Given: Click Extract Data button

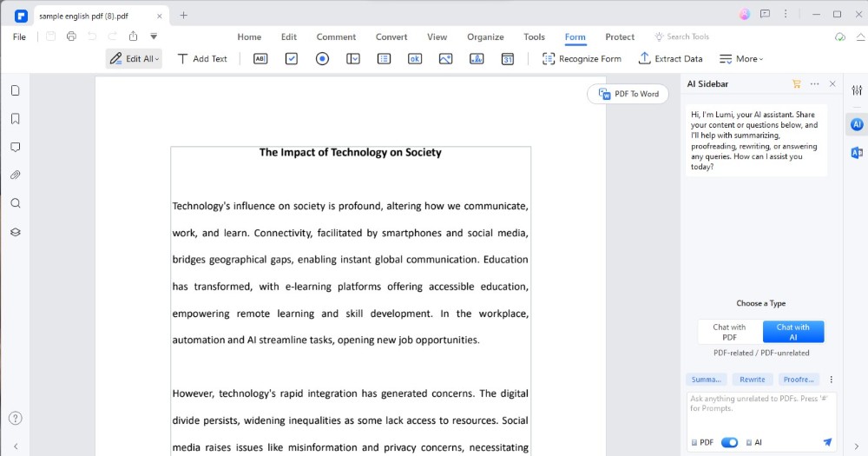Looking at the screenshot, I should tap(670, 59).
